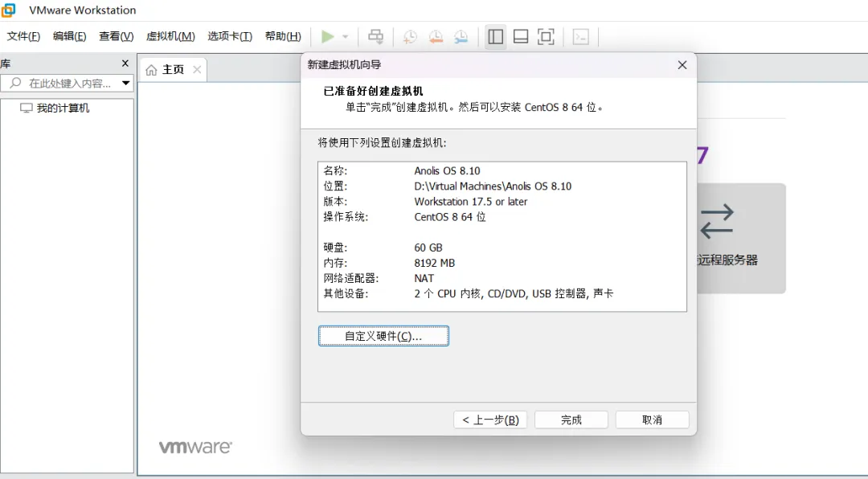Click the 远程服务器 tile label

tap(727, 260)
